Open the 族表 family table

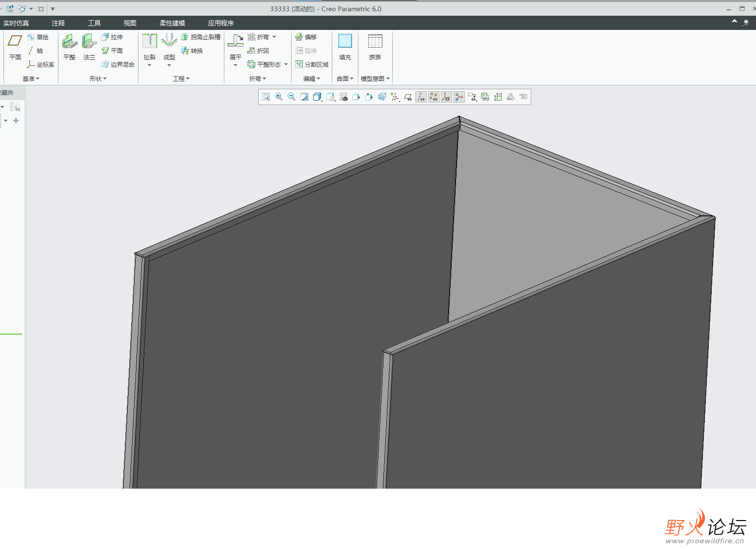[375, 47]
